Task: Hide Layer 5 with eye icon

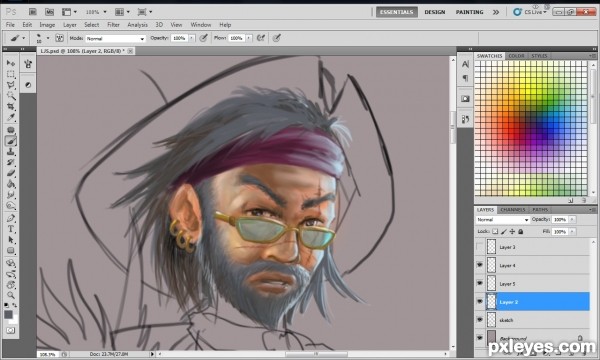Action: point(479,283)
